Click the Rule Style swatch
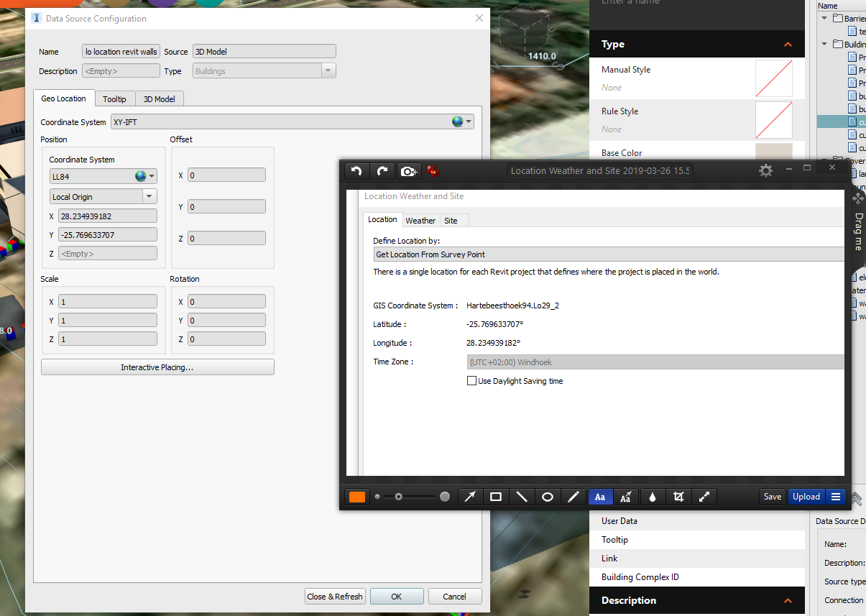Viewport: 866px width, 616px height. 774,120
